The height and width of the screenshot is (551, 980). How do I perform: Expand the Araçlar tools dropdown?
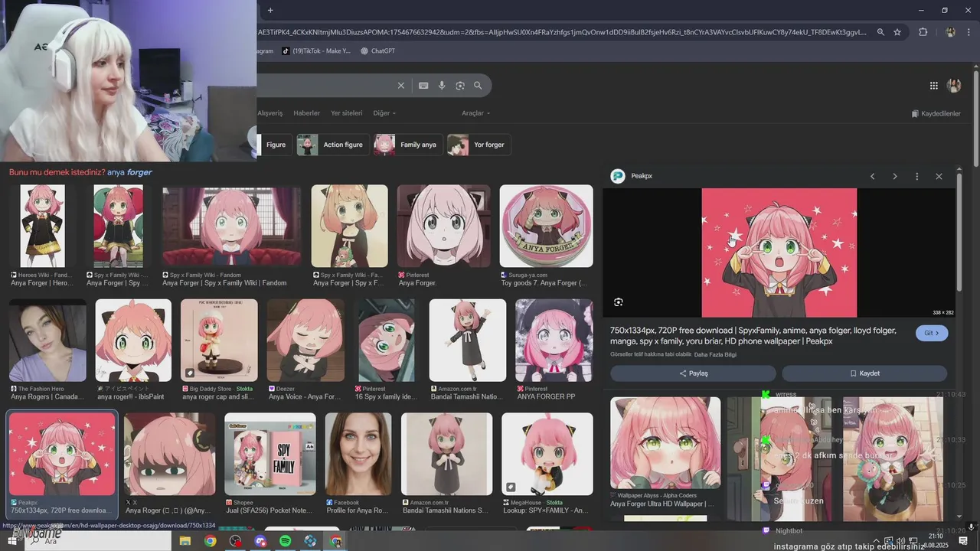point(475,113)
